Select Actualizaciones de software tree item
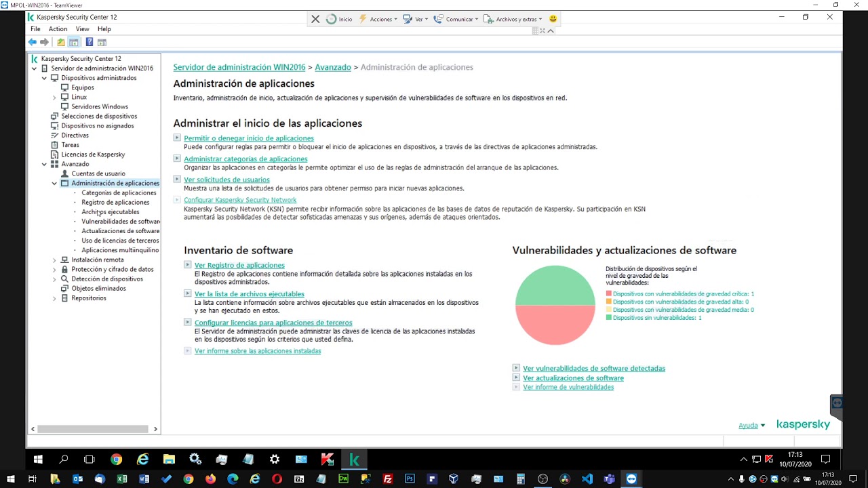 pos(121,231)
